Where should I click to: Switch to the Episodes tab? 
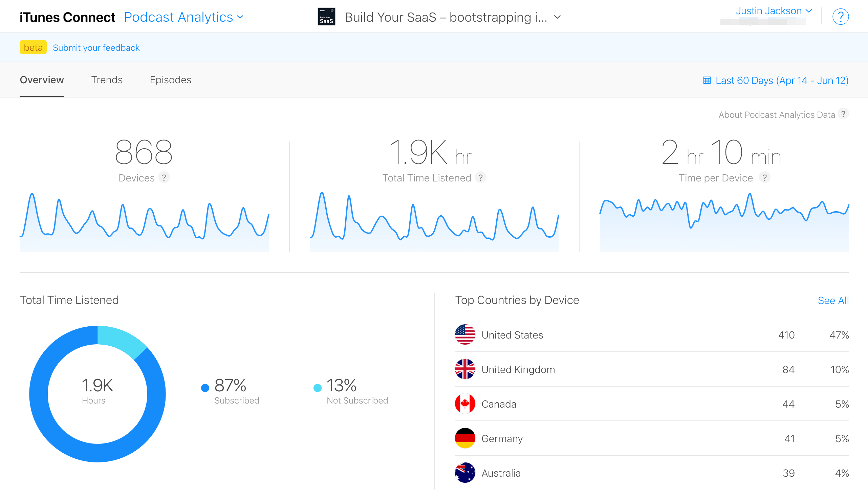[x=170, y=80]
